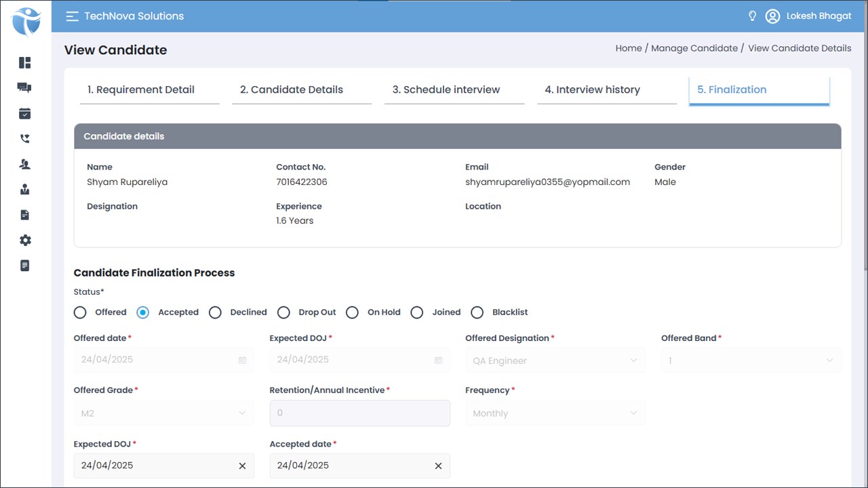
Task: Navigate to Home via breadcrumb
Action: [629, 48]
